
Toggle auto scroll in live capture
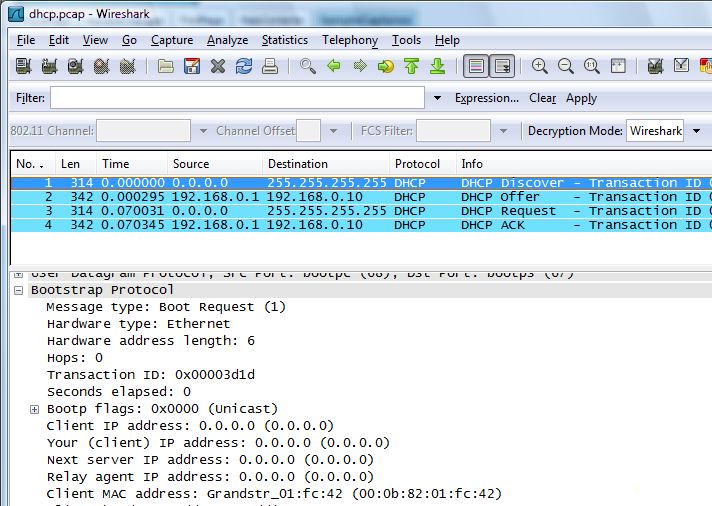pos(502,66)
